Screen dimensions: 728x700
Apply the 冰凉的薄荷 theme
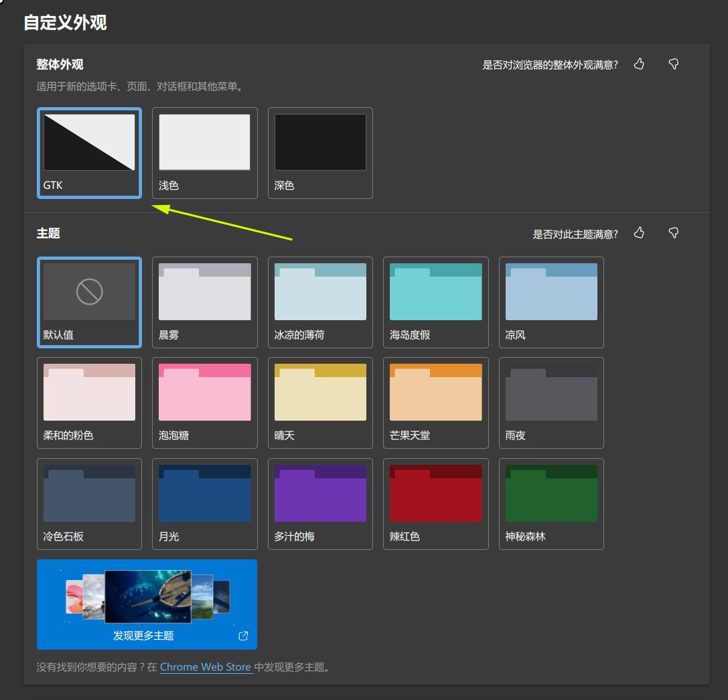point(320,302)
